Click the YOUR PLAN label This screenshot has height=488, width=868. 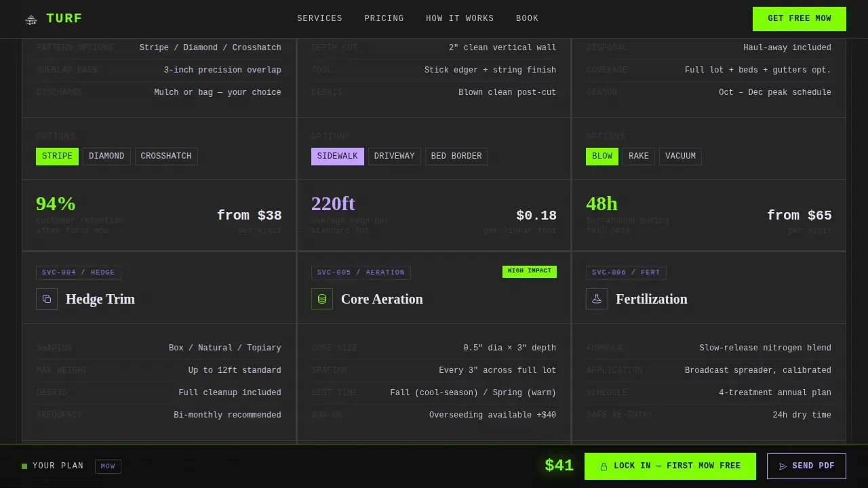click(58, 466)
